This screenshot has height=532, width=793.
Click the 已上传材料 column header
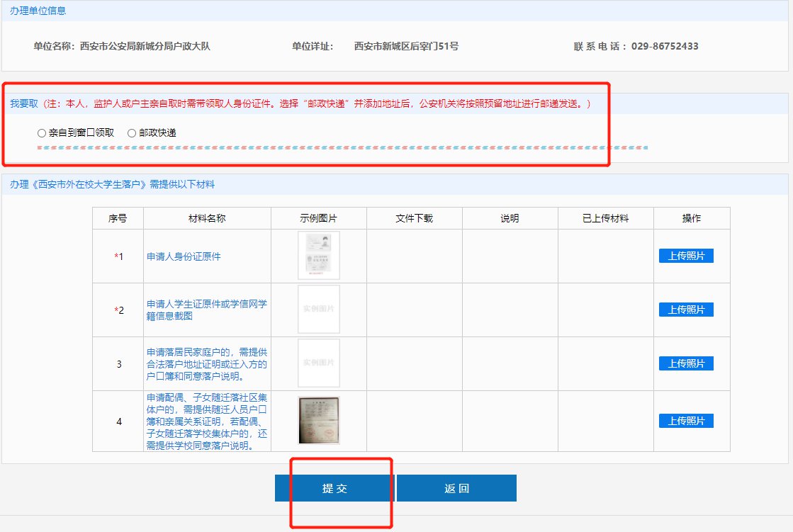click(x=605, y=218)
